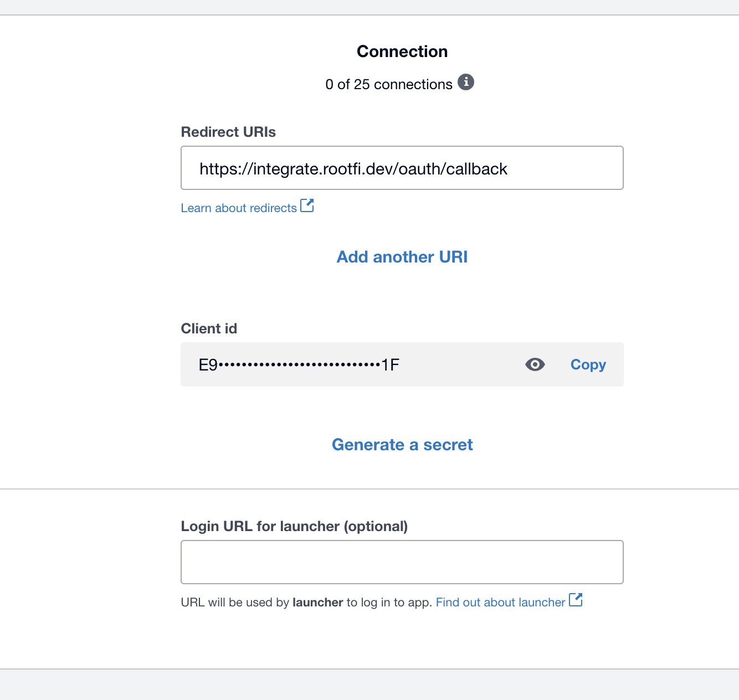Open the Find out about launcher link
The width and height of the screenshot is (739, 700).
coord(500,603)
